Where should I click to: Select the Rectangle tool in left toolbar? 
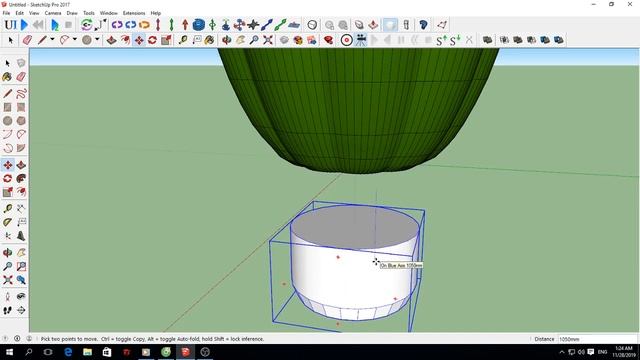(8, 107)
